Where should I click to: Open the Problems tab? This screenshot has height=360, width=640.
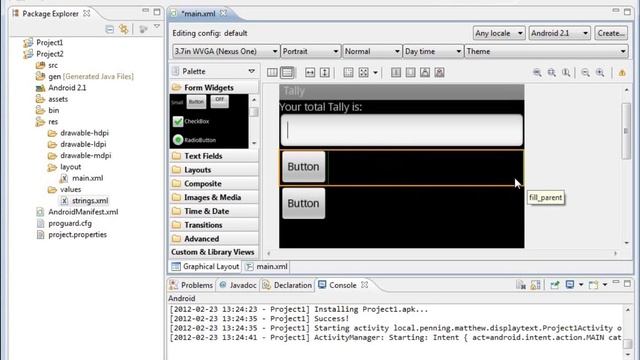191,285
